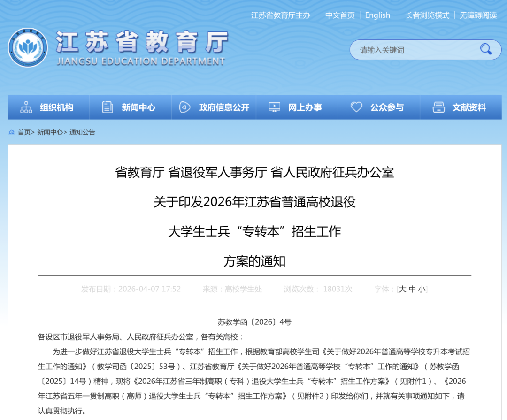Switch to the English site version

coord(377,15)
